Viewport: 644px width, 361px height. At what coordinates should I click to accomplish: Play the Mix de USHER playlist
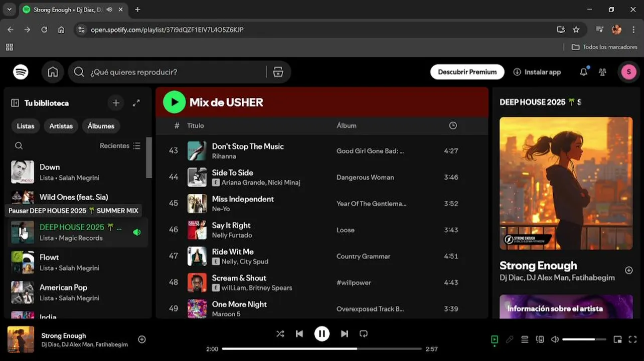[174, 102]
